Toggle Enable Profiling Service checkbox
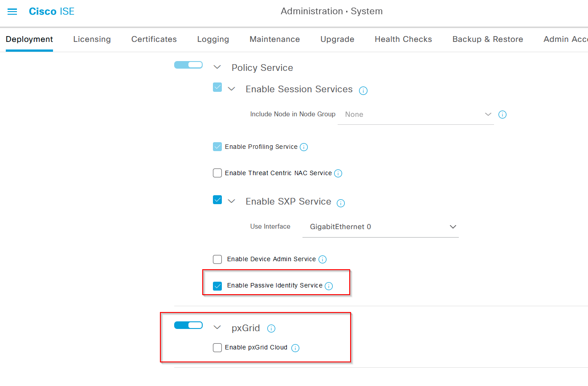This screenshot has width=588, height=386. (217, 147)
